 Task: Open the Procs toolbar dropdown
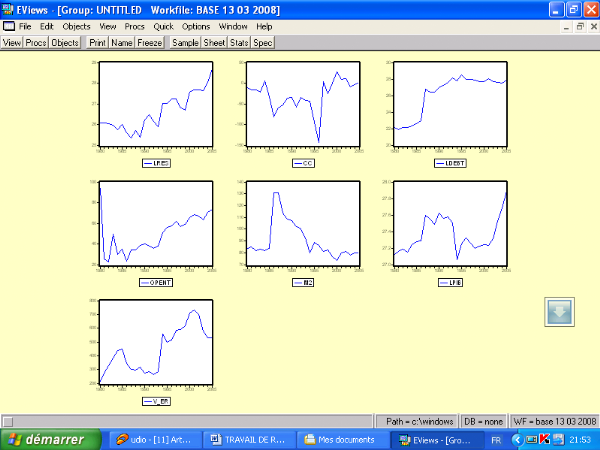pyautogui.click(x=36, y=44)
